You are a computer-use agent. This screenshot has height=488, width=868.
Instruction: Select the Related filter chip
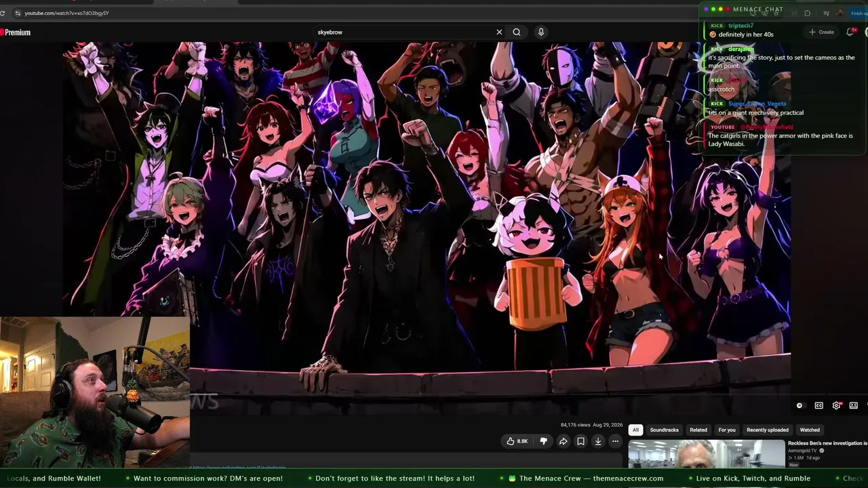(698, 430)
